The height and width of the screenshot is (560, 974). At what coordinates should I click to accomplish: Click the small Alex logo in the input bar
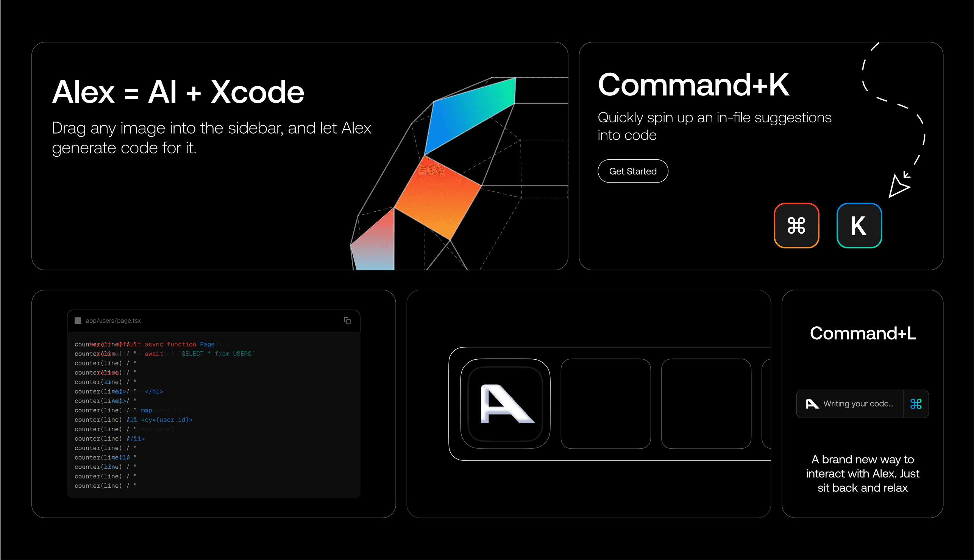click(812, 404)
